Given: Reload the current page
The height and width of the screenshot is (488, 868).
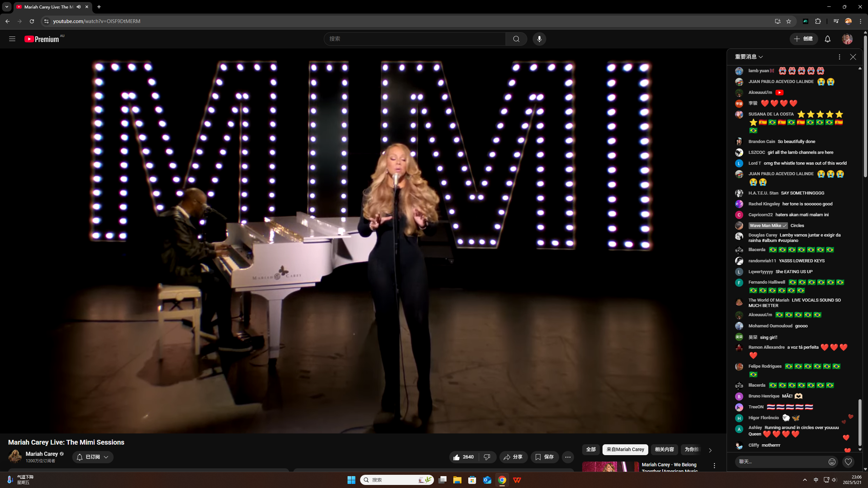Looking at the screenshot, I should click(x=32, y=21).
